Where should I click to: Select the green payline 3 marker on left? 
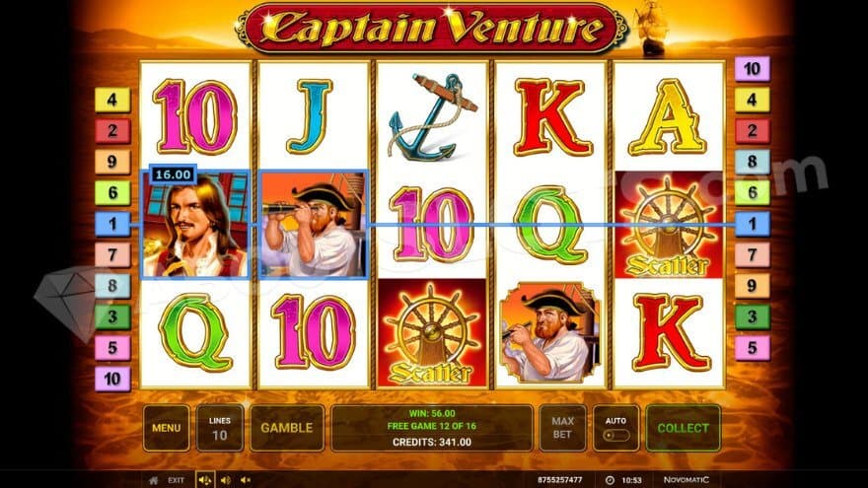tap(112, 317)
